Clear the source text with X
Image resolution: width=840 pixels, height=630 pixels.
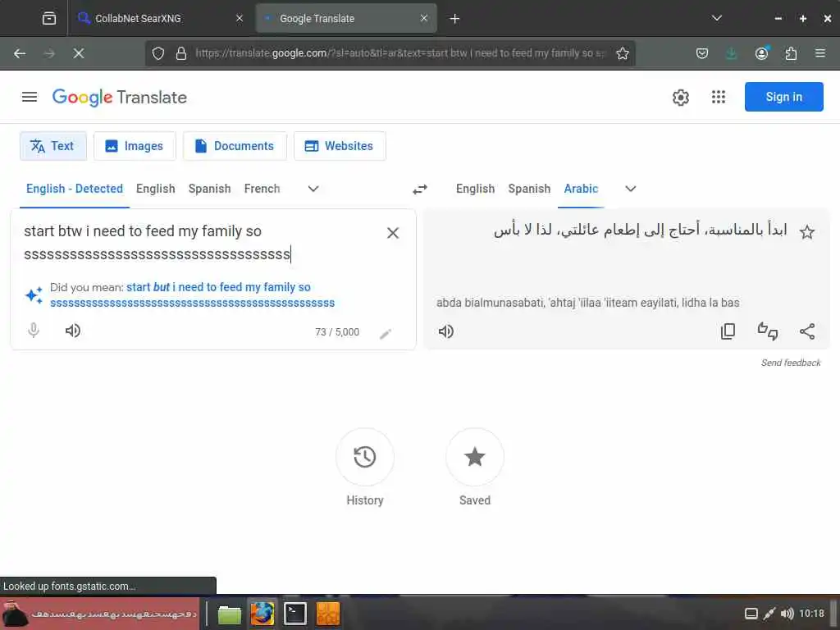(393, 233)
